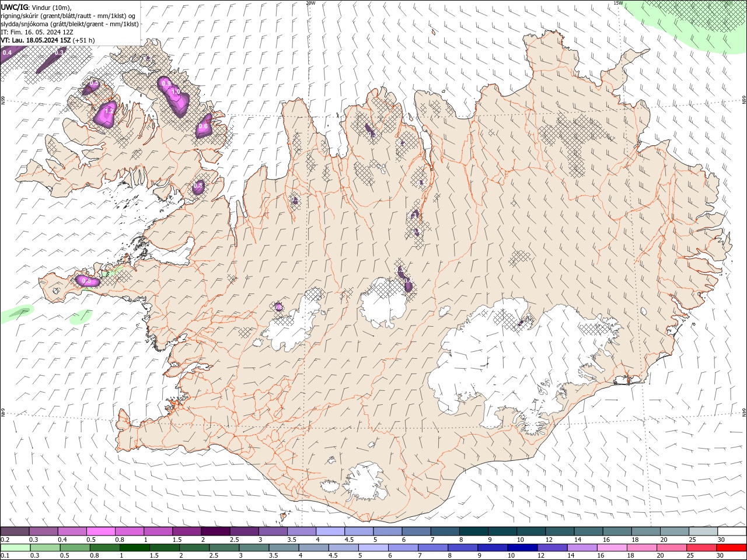
Task: Click the dark teal snow swatch starting at 8
Action: click(473, 531)
